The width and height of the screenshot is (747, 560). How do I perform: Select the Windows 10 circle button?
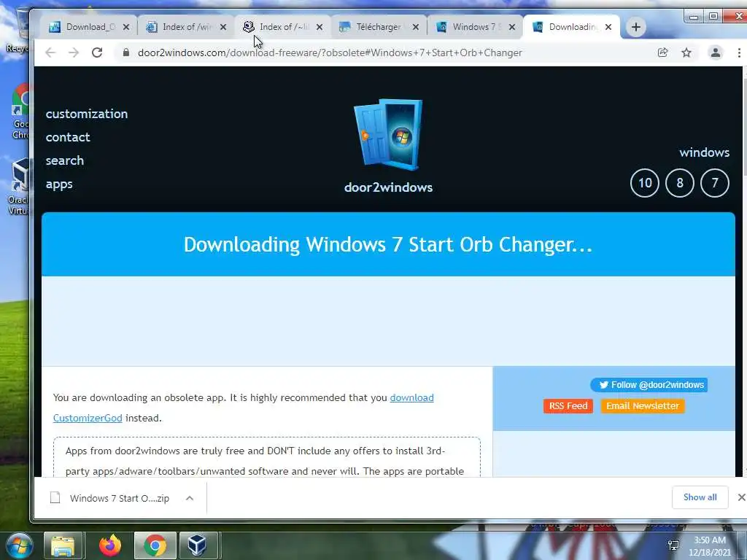645,183
